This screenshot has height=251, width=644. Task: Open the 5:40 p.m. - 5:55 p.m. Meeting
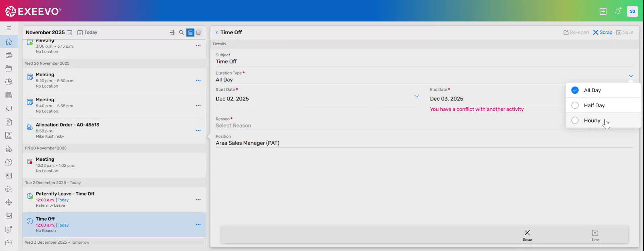click(x=114, y=105)
